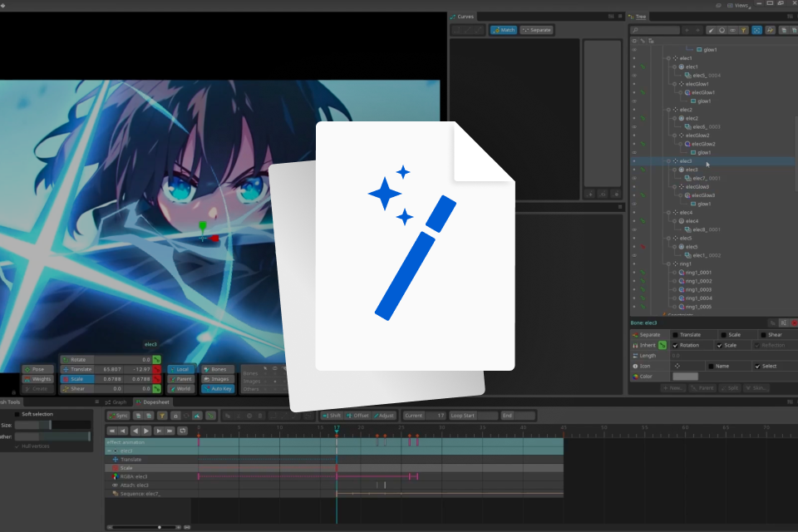The height and width of the screenshot is (532, 798).
Task: Click the circle icon in Tree toolbar
Action: (722, 30)
